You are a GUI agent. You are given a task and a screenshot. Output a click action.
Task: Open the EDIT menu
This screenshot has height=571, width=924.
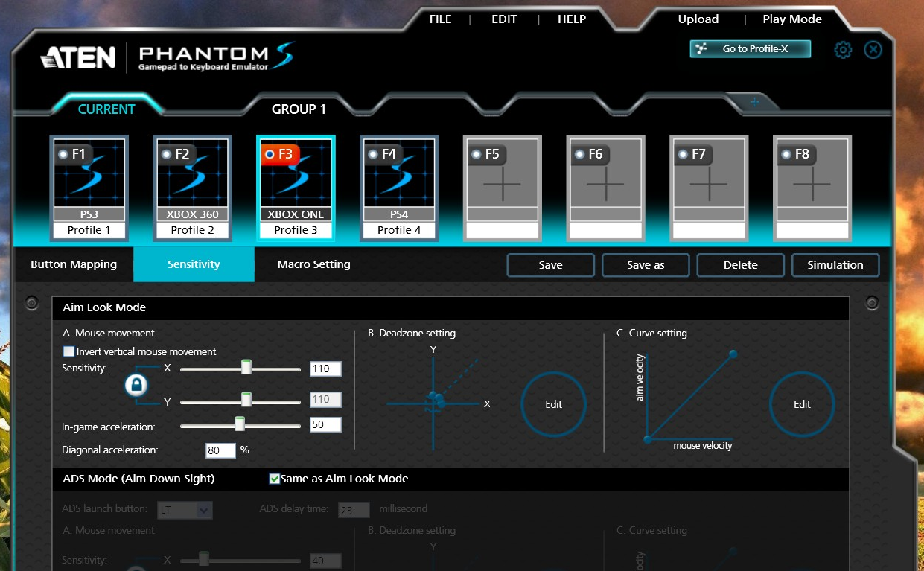[x=504, y=19]
